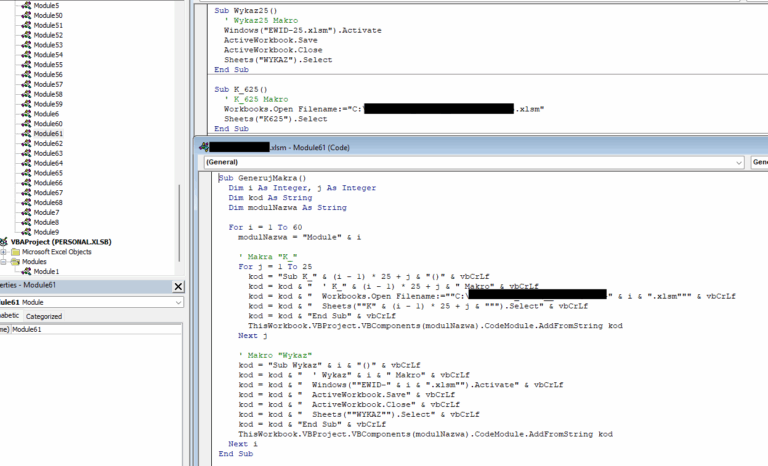
Task: Open Module50 via its tree icon
Action: click(25, 16)
